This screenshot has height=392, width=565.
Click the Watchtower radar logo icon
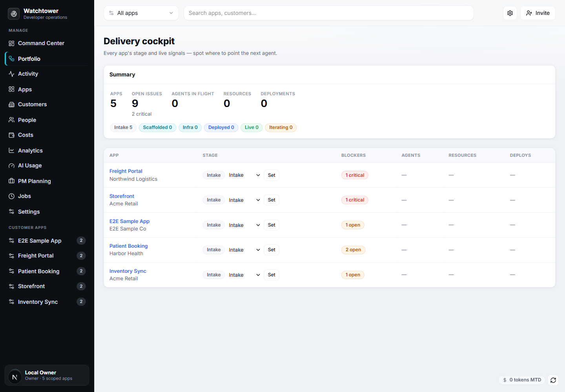[14, 14]
